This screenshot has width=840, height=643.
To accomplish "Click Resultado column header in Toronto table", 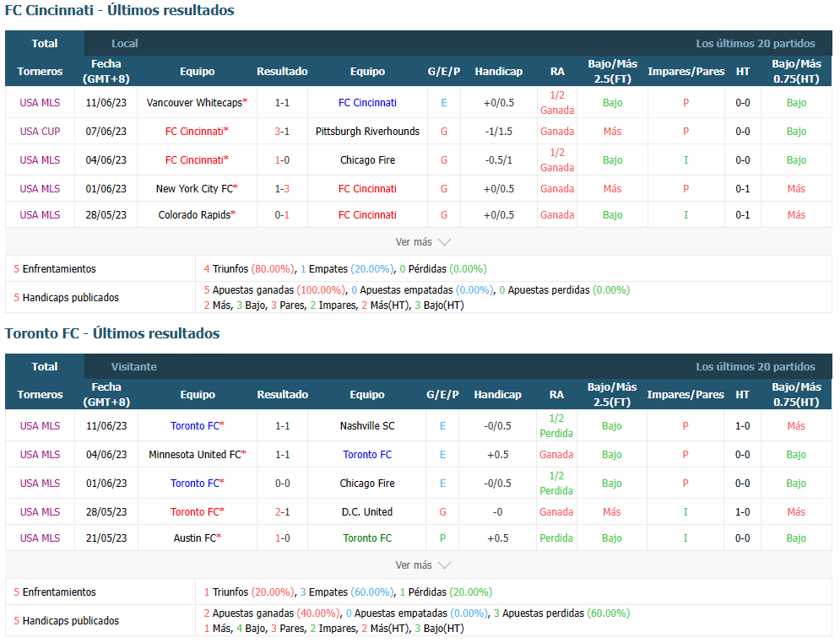I will point(282,395).
